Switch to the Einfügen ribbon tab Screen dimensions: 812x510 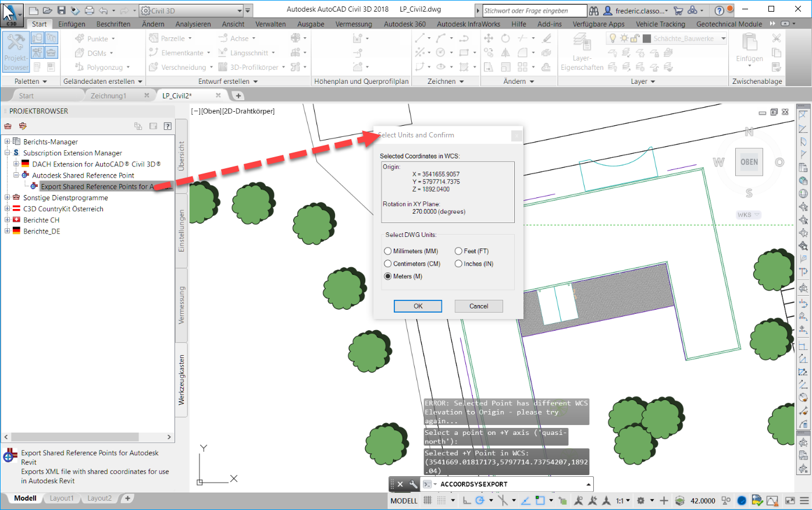point(71,24)
